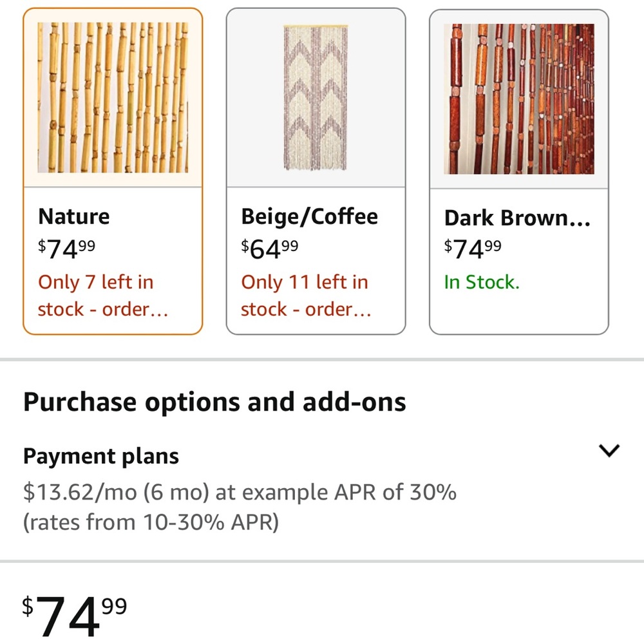Tap the truncated stock - order… line under Nature
644x644 pixels.
click(x=102, y=309)
